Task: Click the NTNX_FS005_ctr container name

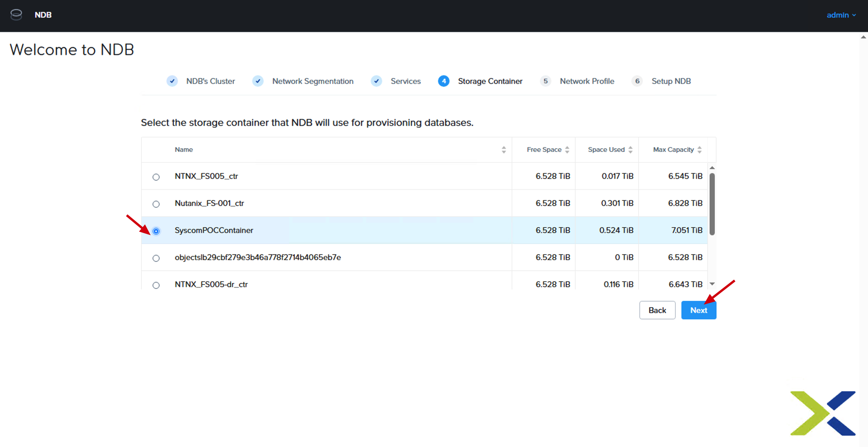Action: coord(206,176)
